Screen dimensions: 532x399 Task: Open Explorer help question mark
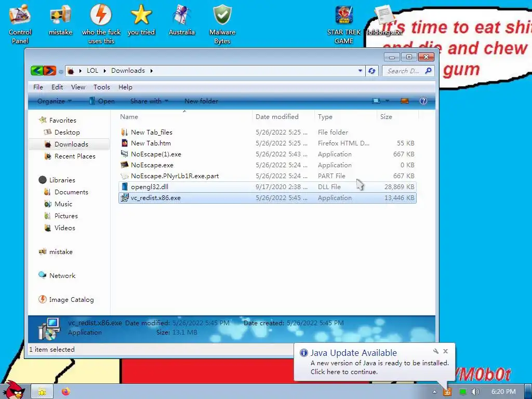(423, 101)
